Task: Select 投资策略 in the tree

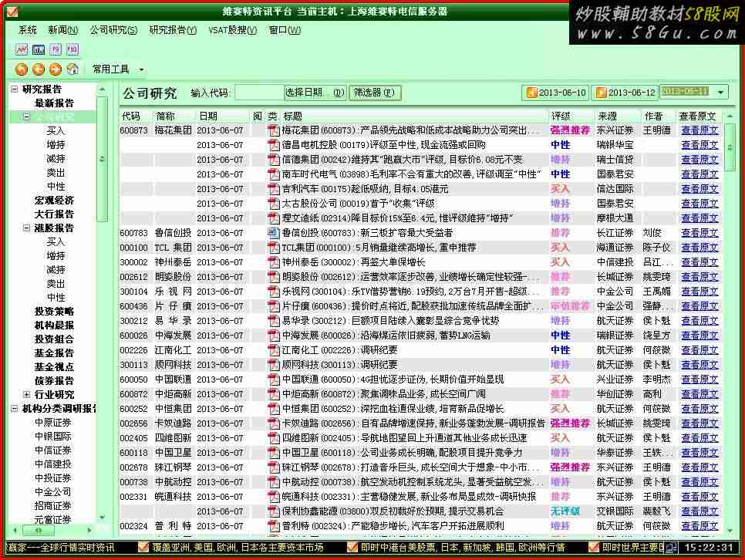Action: [54, 312]
